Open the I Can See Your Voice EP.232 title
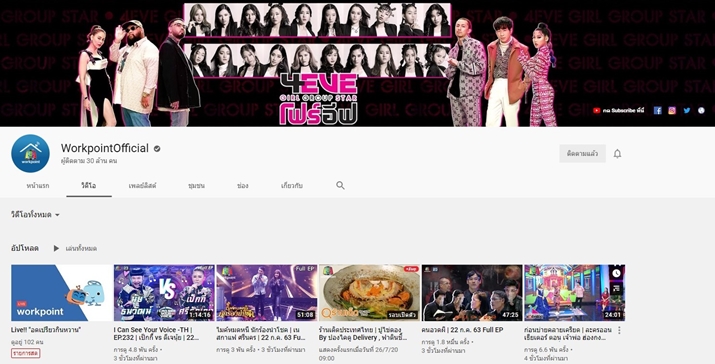 [x=156, y=333]
